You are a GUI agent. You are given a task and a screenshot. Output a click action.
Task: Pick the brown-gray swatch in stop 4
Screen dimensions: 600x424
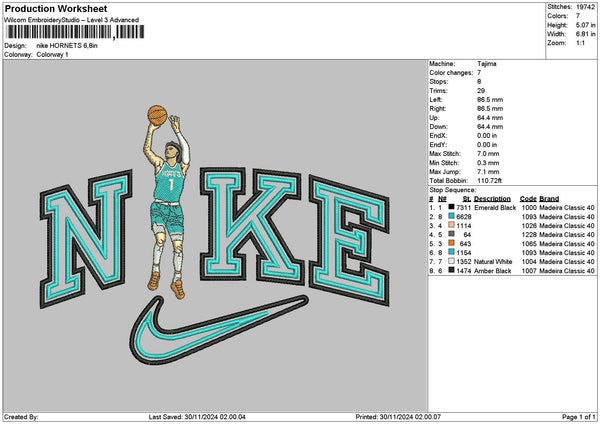[451, 234]
